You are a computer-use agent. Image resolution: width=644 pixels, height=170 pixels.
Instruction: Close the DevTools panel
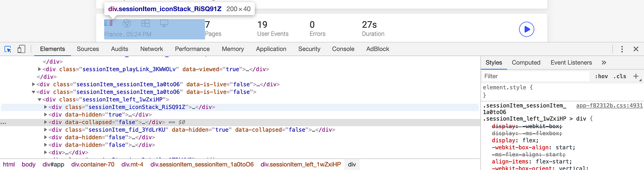[636, 49]
